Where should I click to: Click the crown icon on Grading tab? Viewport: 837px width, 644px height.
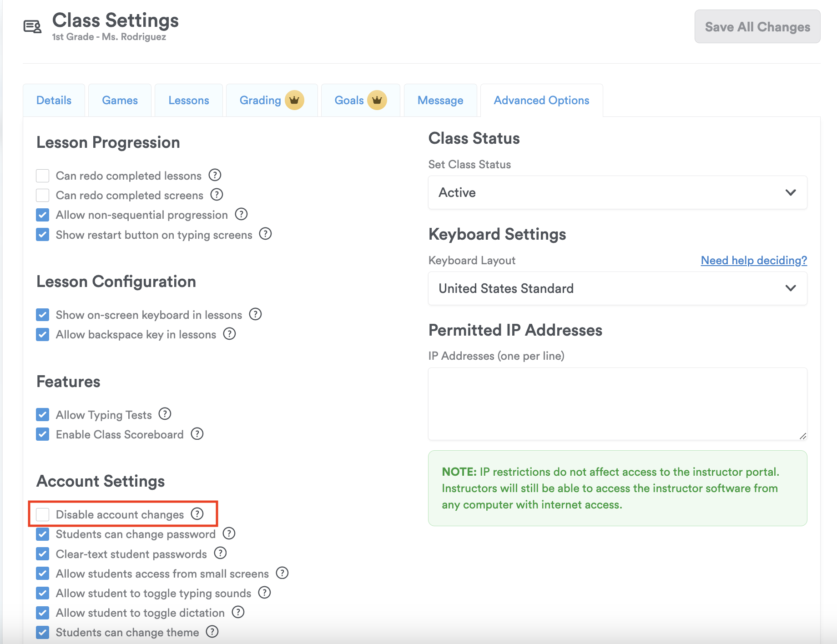pyautogui.click(x=294, y=100)
